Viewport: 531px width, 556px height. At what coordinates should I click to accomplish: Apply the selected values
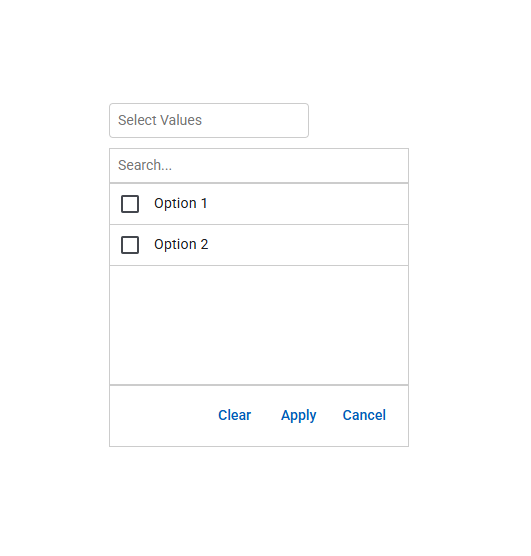pos(298,416)
